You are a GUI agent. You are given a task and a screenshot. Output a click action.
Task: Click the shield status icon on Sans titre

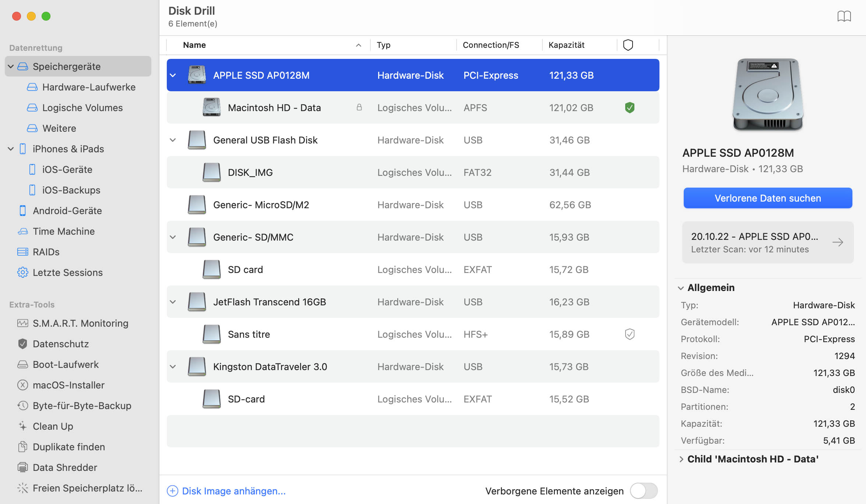(x=629, y=334)
